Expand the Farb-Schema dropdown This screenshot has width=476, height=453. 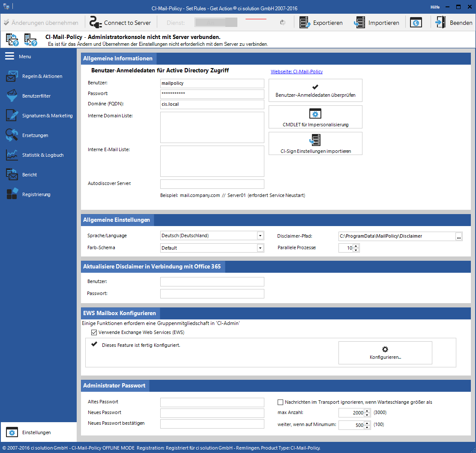260,248
